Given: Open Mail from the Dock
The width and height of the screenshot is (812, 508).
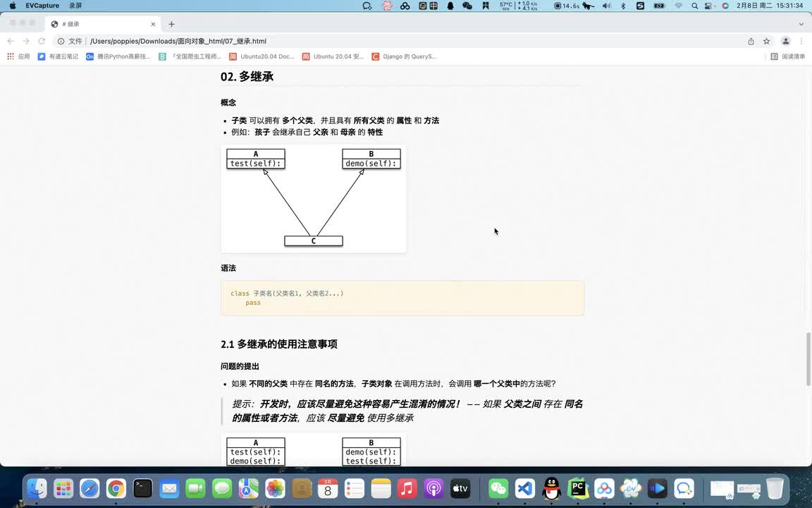Looking at the screenshot, I should pyautogui.click(x=169, y=488).
